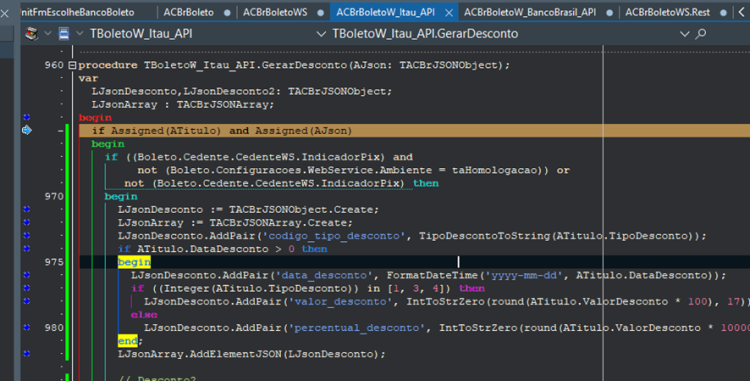Open dropdown next to the stamp-like icon

pos(48,34)
